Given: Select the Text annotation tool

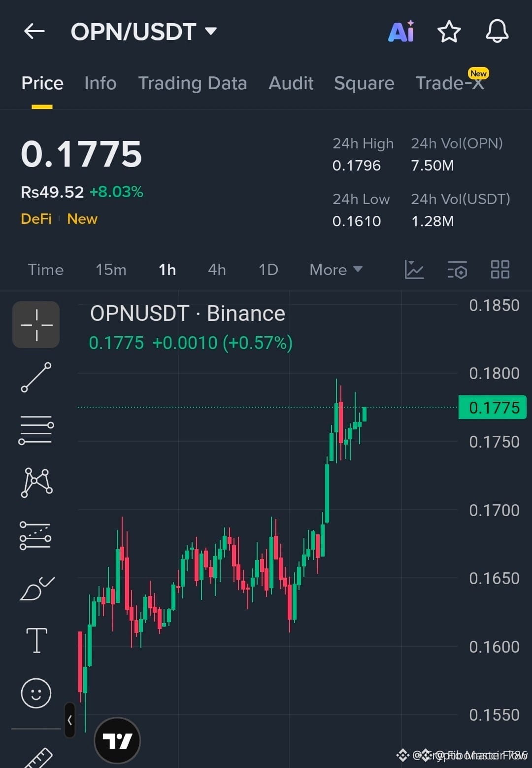Looking at the screenshot, I should pyautogui.click(x=36, y=640).
